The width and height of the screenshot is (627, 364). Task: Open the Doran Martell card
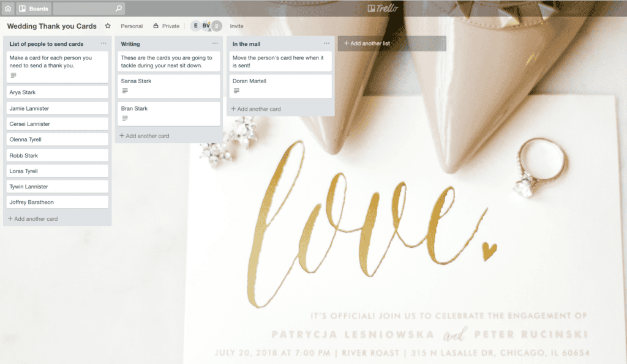click(x=280, y=86)
